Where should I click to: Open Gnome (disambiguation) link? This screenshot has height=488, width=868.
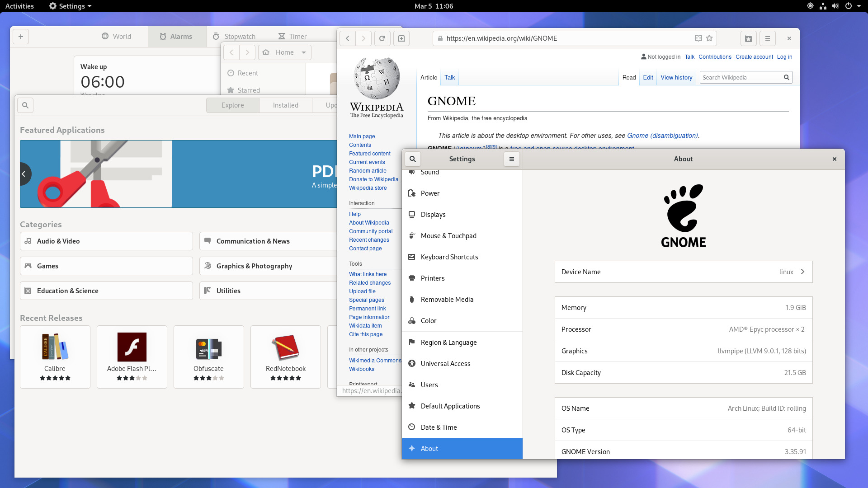(662, 136)
